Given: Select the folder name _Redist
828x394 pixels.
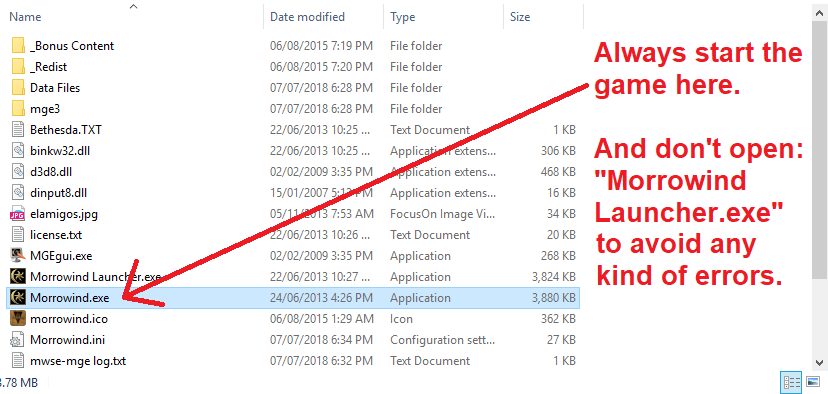Looking at the screenshot, I should 49,67.
